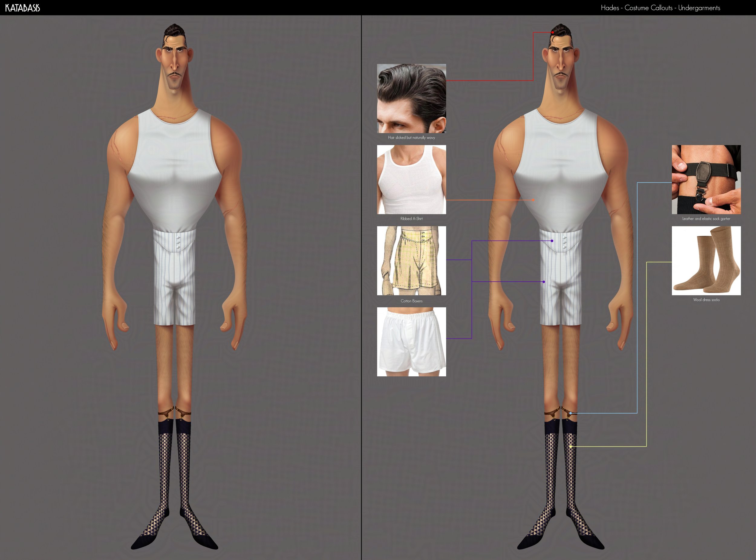Click the yellow callout dot on the sock
The image size is (756, 560).
[571, 447]
